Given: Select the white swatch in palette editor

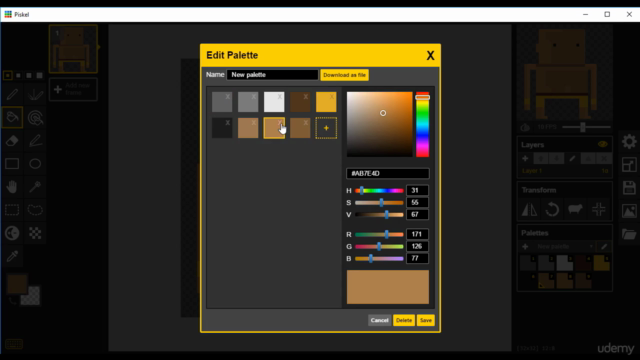Looking at the screenshot, I should [x=274, y=102].
